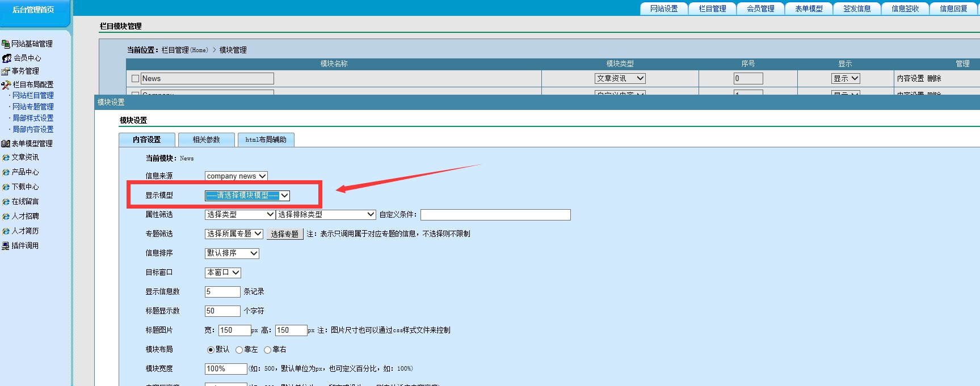Click the 栏目布局配置 tools icon
Viewport: 980px width, 386px height.
(x=6, y=84)
